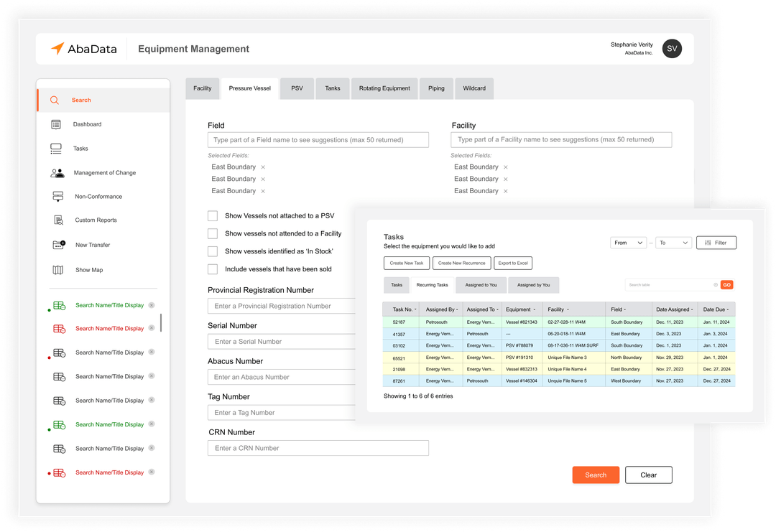Screen dimensions: 776x532
Task: Click the Filter control in the Tasks panel
Action: [x=716, y=243]
